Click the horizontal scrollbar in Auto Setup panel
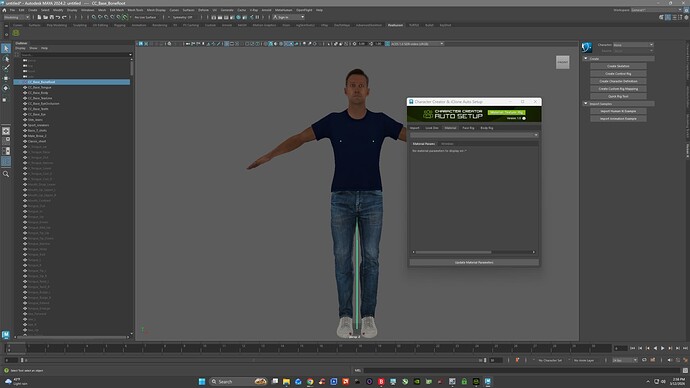Screen dimensions: 690x388 point(453,252)
